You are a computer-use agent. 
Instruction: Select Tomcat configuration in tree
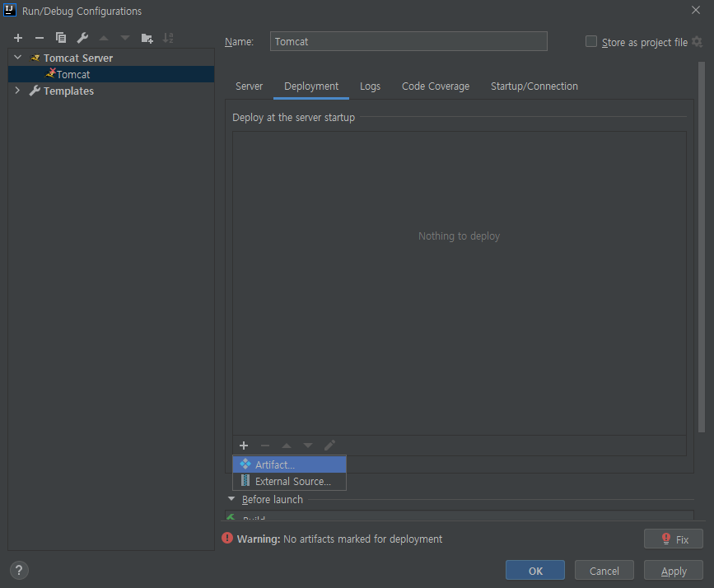(x=111, y=74)
